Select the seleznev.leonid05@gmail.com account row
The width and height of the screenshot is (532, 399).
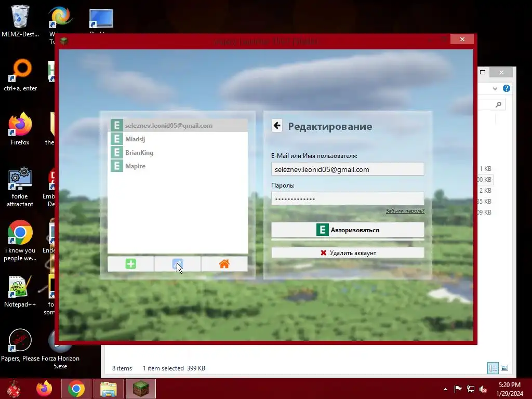point(178,126)
